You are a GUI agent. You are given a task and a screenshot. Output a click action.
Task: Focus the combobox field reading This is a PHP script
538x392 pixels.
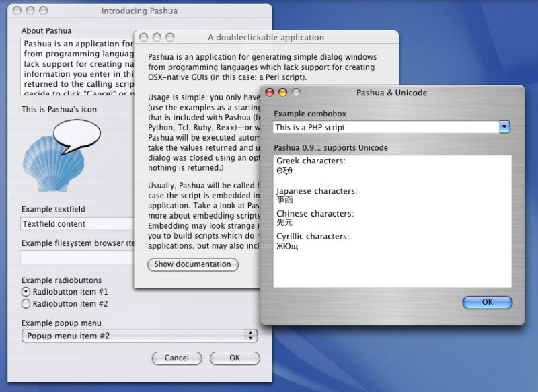386,127
